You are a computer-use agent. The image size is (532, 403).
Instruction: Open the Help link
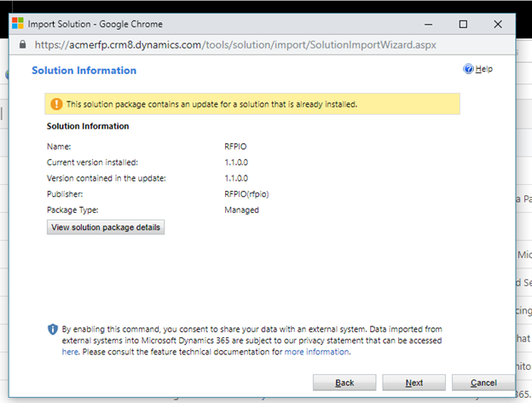[483, 69]
